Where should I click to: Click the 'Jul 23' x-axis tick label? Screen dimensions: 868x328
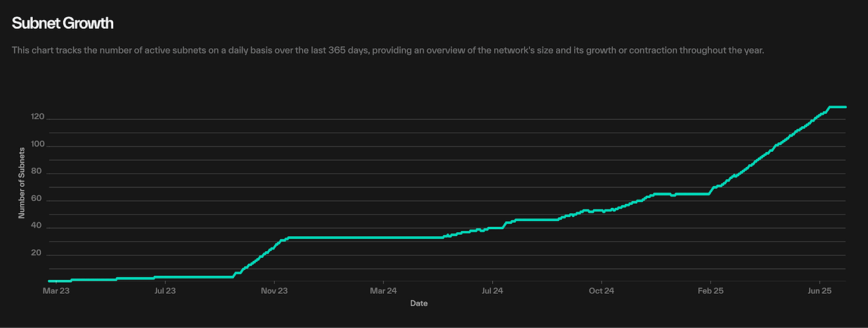pos(165,291)
